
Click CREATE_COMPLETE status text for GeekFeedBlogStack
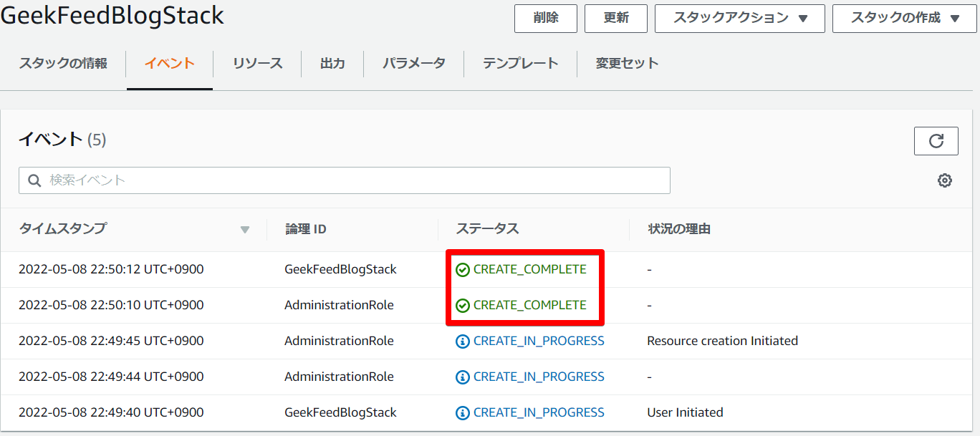point(530,270)
